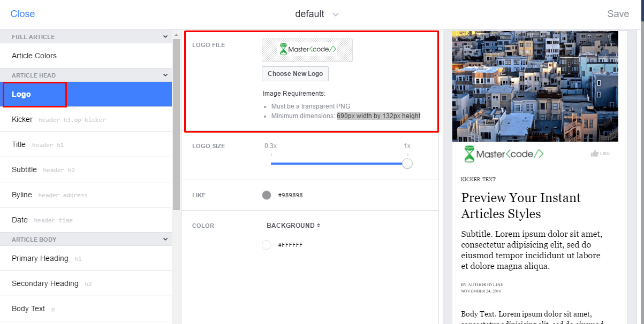
Task: Collapse the Full Article section chevron
Action: (x=165, y=37)
